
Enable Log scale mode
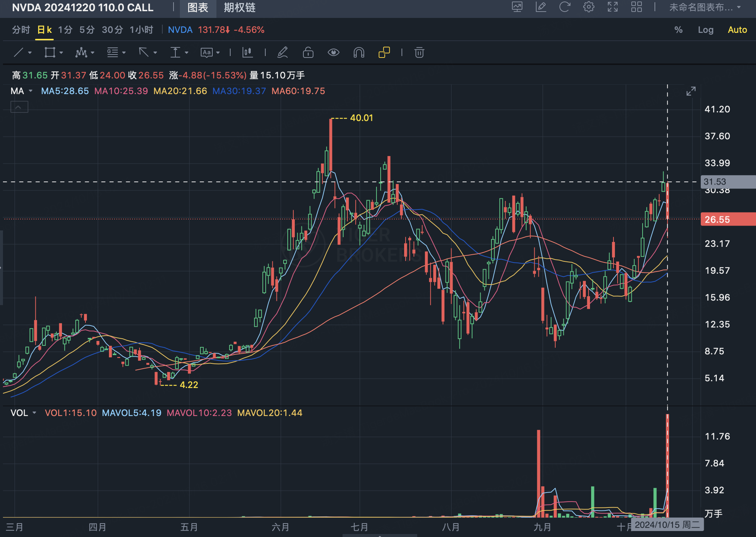(705, 30)
